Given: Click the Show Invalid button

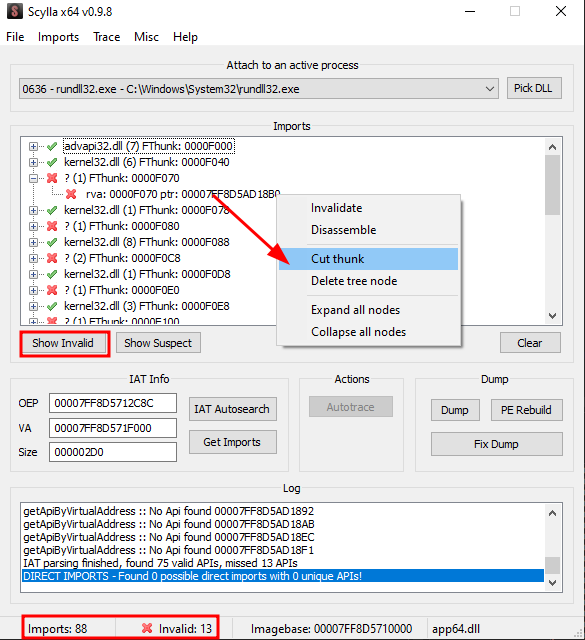Looking at the screenshot, I should click(x=63, y=343).
